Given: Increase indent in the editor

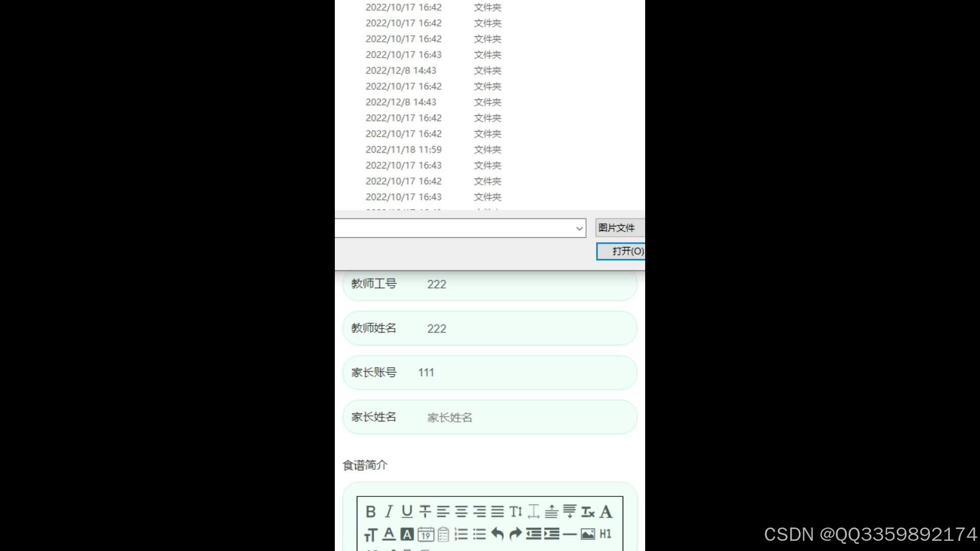Looking at the screenshot, I should point(552,534).
